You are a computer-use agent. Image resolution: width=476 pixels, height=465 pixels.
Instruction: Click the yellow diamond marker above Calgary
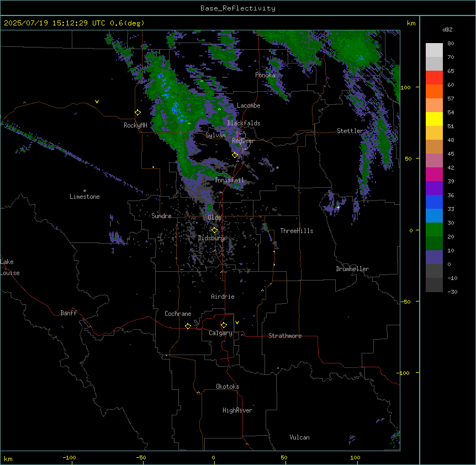click(x=224, y=325)
